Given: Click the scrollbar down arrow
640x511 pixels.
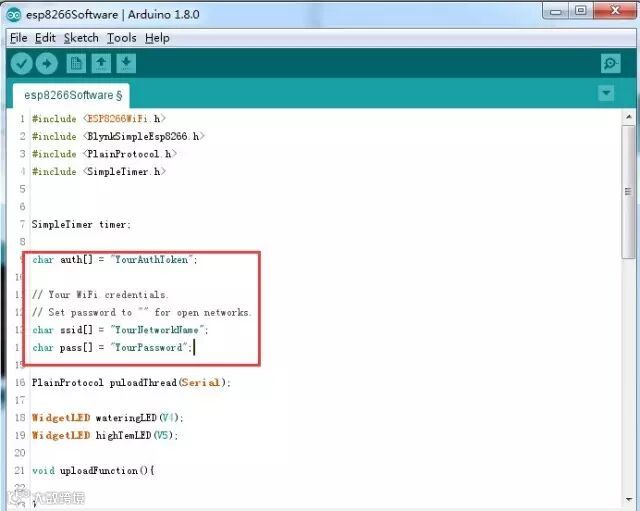Looking at the screenshot, I should pos(628,500).
